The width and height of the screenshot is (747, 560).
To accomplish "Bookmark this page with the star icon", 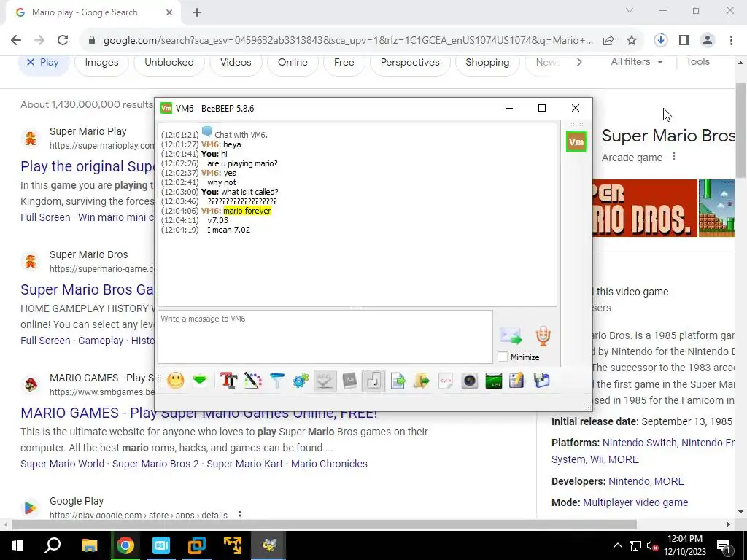I will 632,41.
